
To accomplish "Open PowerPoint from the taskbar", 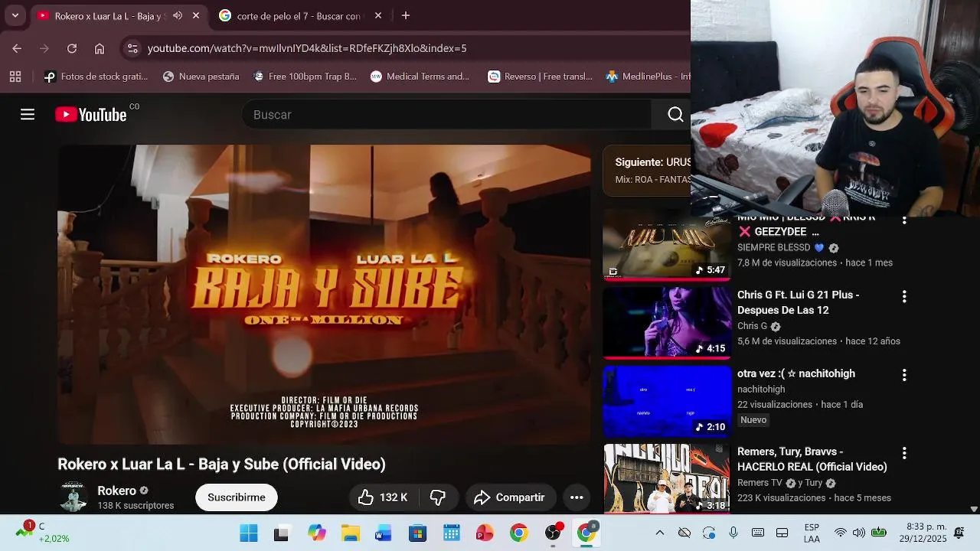I will click(x=485, y=533).
